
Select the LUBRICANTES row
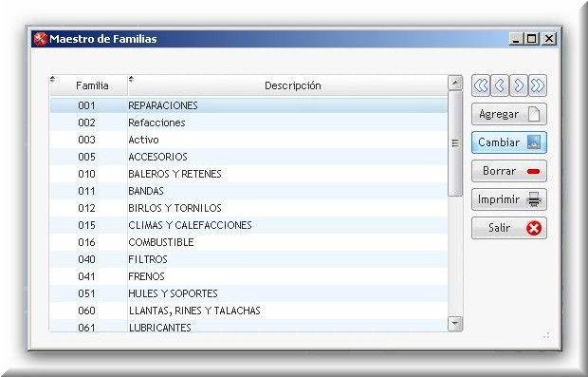[x=248, y=326]
